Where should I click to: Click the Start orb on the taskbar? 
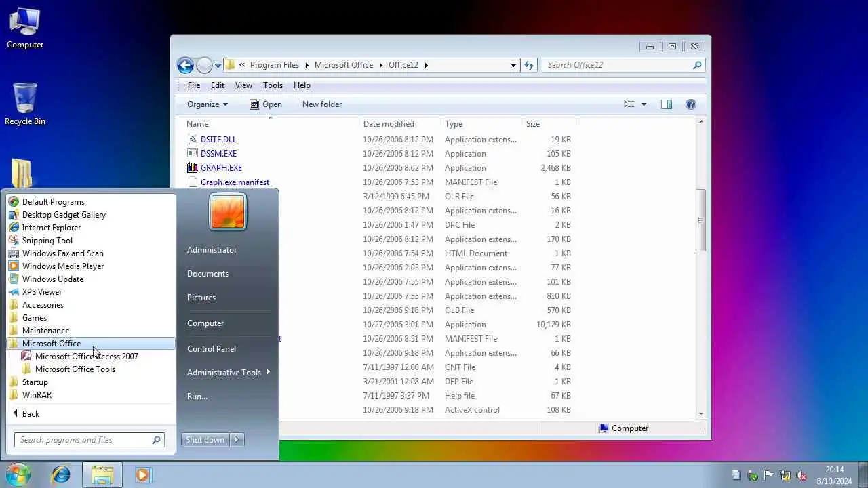[x=18, y=474]
